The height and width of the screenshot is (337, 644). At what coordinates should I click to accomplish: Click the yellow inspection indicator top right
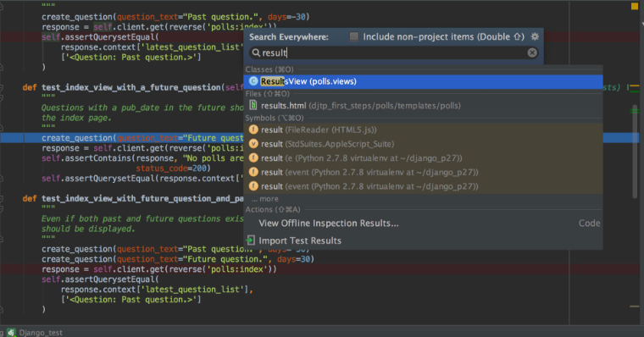click(x=635, y=6)
